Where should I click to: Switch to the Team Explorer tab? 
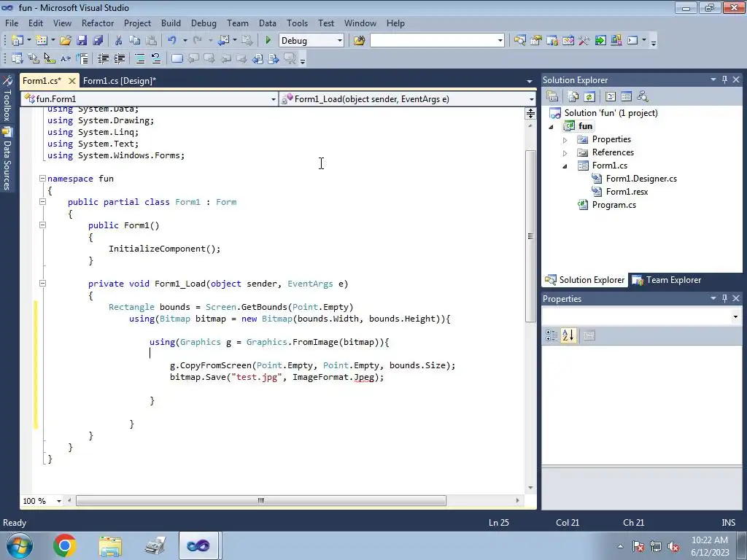667,280
